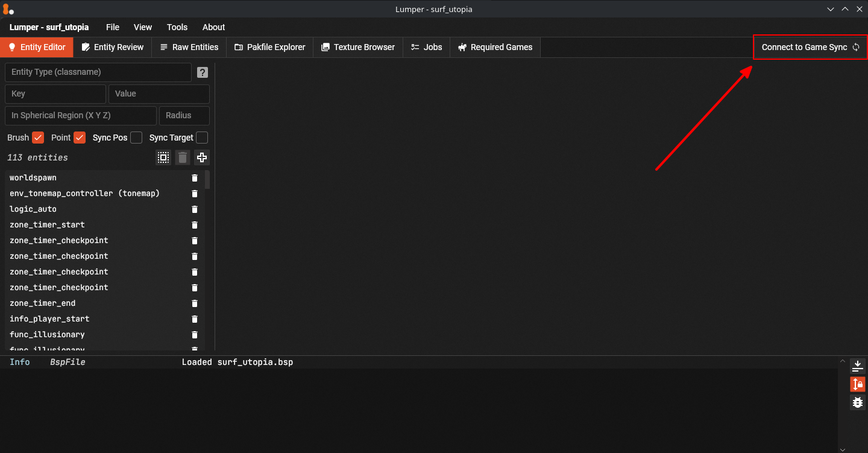Open the Tools menu
Viewport: 868px width, 453px height.
click(177, 27)
